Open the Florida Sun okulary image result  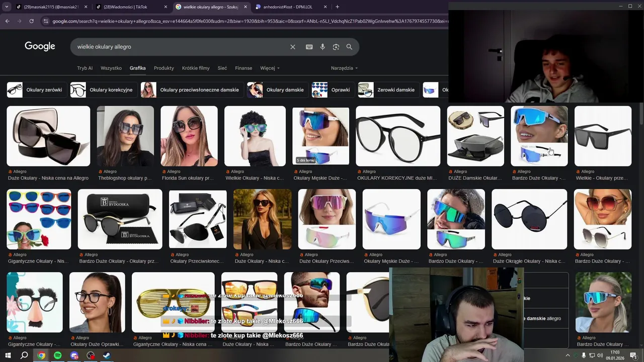tap(189, 136)
